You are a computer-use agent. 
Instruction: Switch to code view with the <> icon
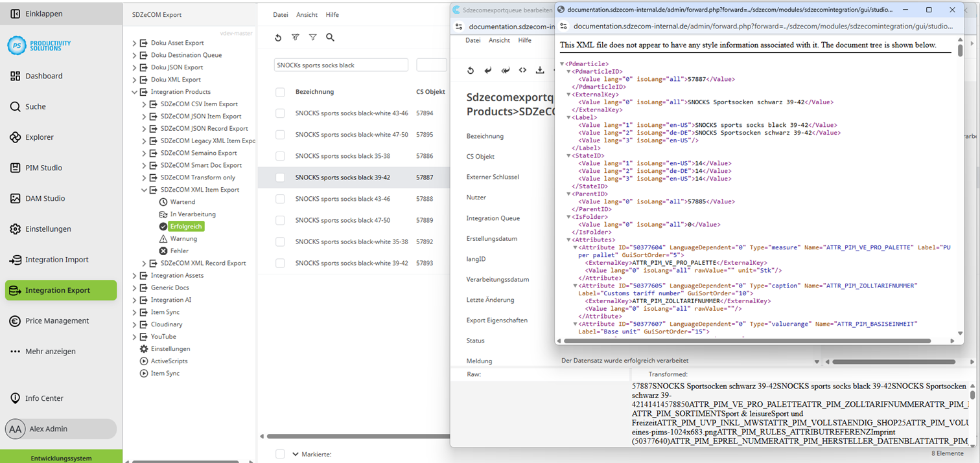point(522,70)
